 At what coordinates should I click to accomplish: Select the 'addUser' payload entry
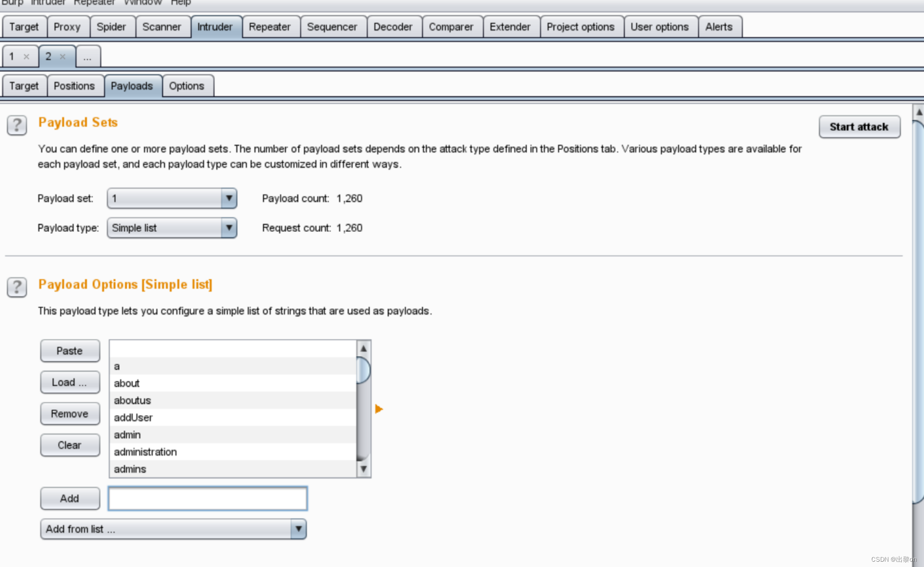(x=233, y=418)
